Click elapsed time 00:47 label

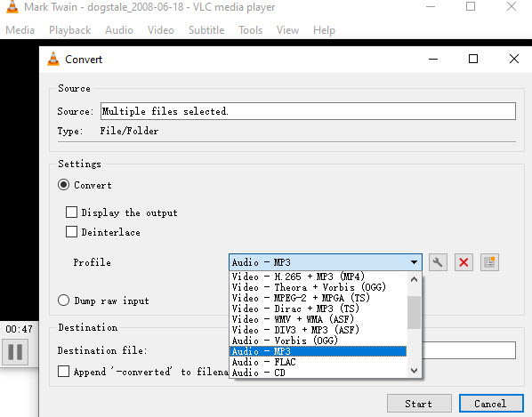pyautogui.click(x=19, y=329)
